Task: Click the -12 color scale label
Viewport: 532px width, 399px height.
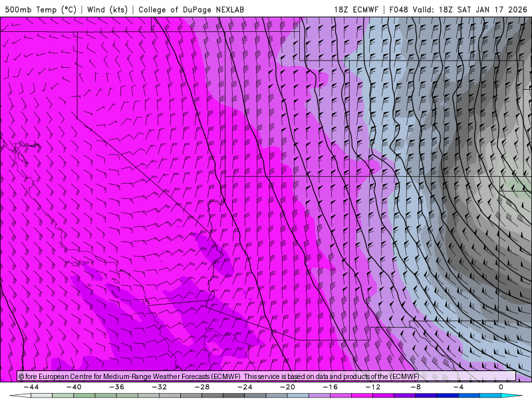Action: tap(373, 387)
